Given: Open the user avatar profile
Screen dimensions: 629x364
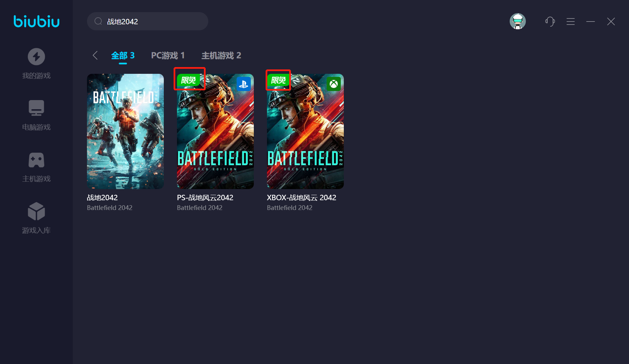Looking at the screenshot, I should [x=517, y=22].
